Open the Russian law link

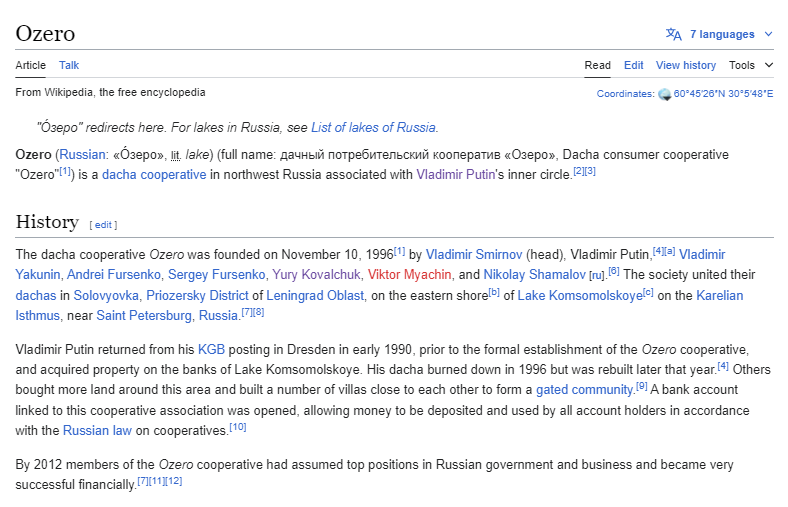pos(97,431)
